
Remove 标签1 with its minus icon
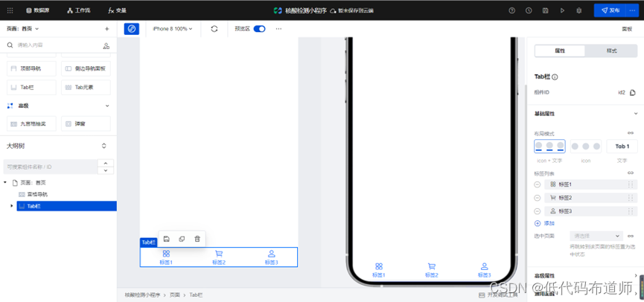[x=538, y=184]
